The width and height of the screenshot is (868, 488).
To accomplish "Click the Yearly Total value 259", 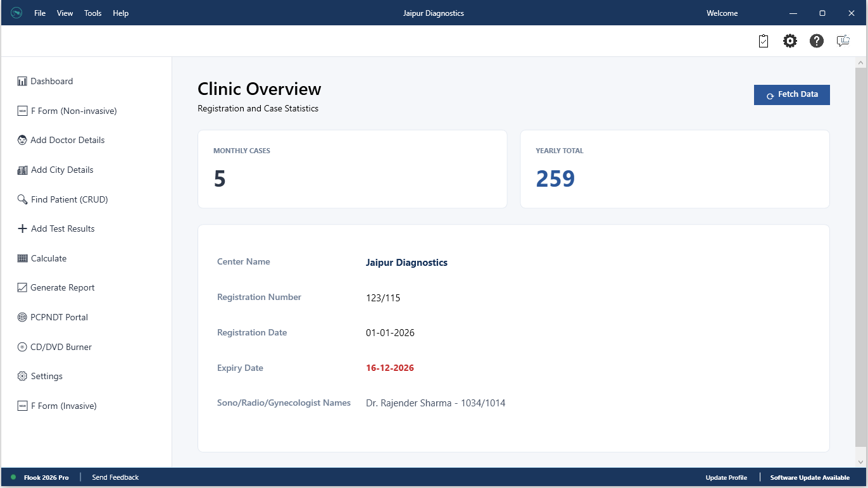I will 555,178.
